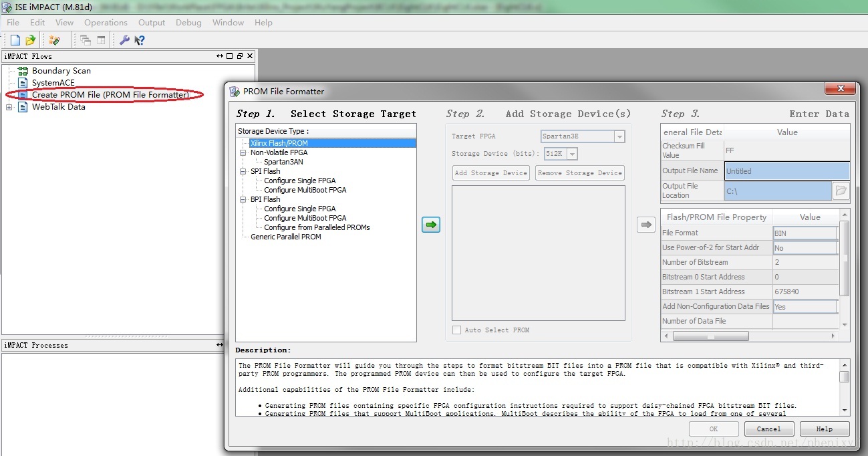This screenshot has height=456, width=868.
Task: Click the PROM File Formatter title icon
Action: tap(234, 91)
